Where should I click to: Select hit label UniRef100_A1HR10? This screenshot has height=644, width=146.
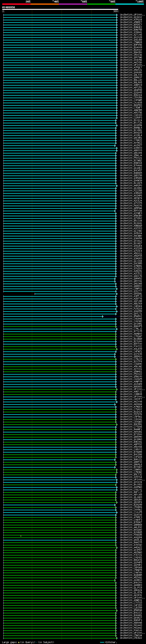pos(131,580)
